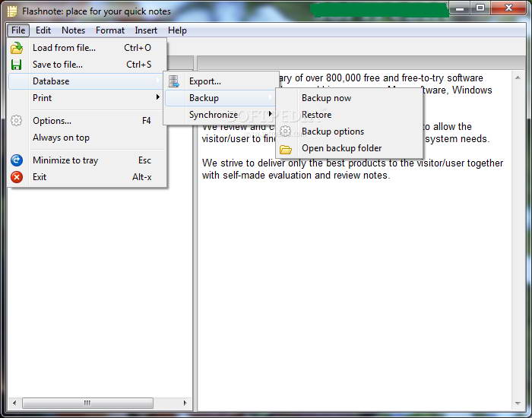
Task: Toggle Always on top
Action: click(x=87, y=138)
